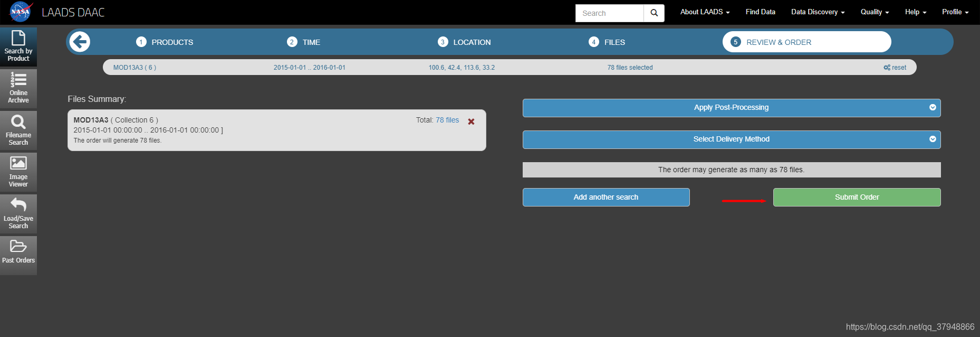Open the 78 files total link
This screenshot has width=980, height=337.
tap(447, 120)
